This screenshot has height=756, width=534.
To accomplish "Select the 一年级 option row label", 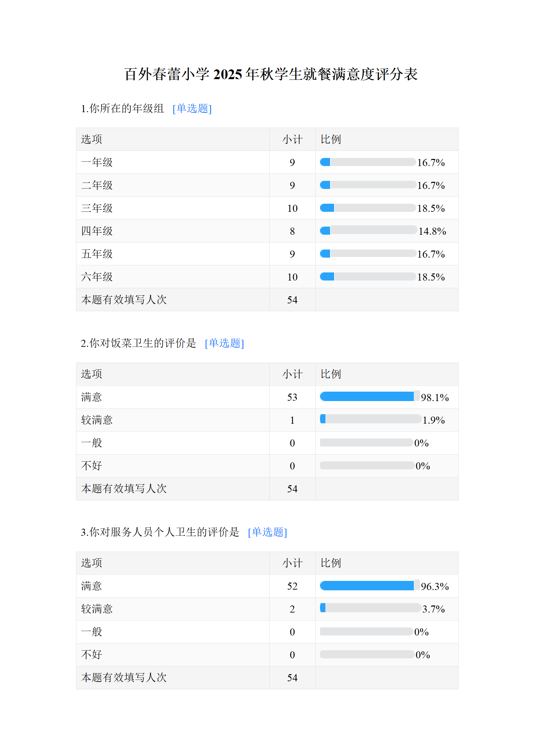I will point(97,162).
